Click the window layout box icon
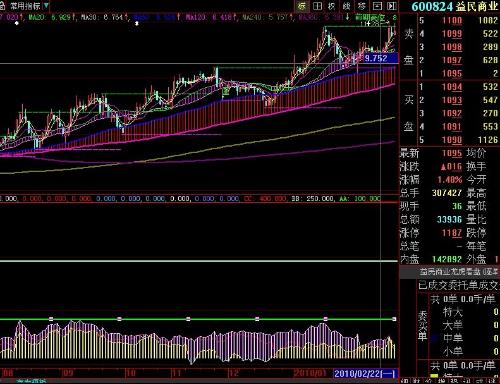500x384 pixels. click(x=377, y=6)
